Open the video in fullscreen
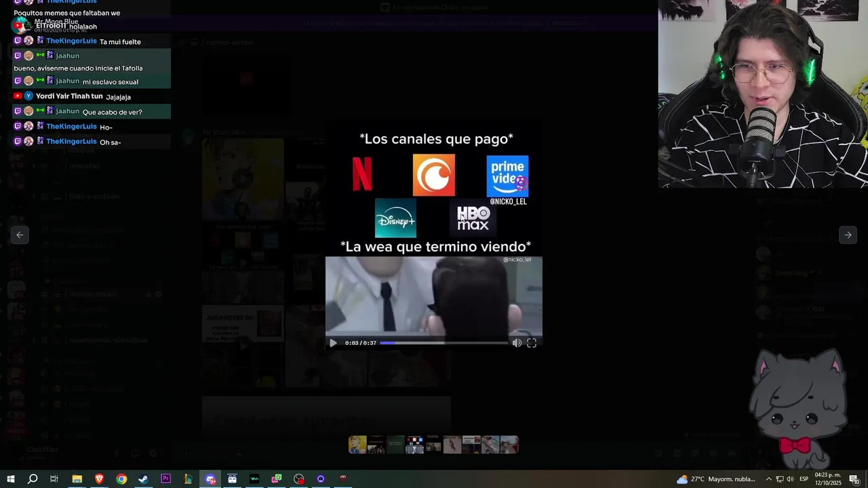 coord(532,343)
